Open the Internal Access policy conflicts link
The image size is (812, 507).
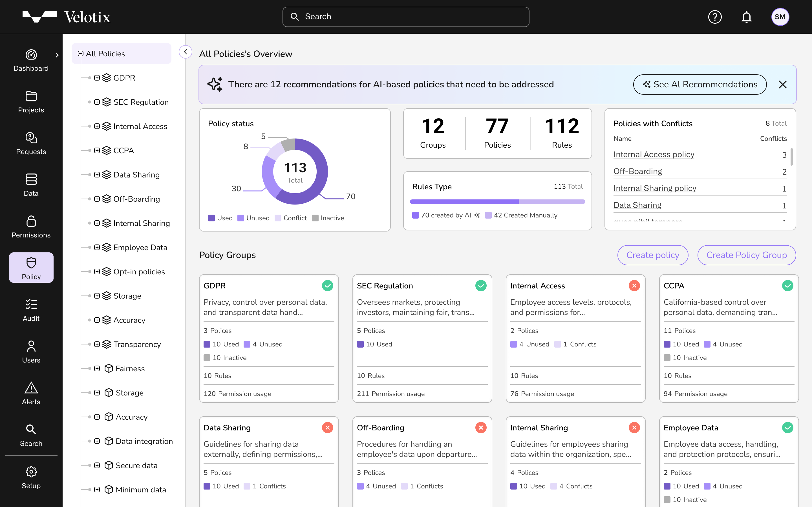[654, 154]
